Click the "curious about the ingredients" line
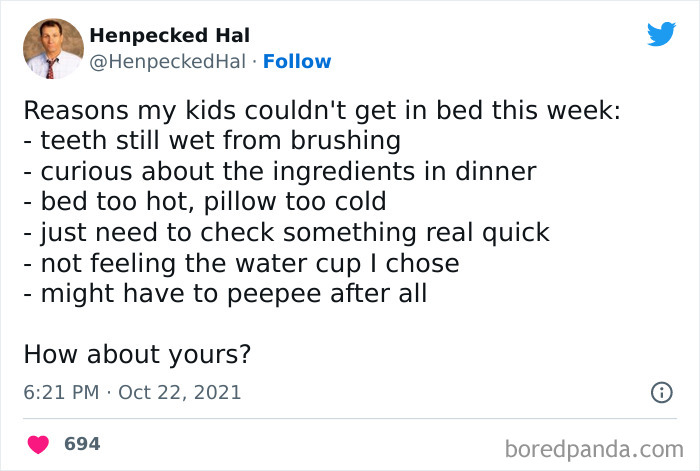700x471 pixels. (279, 172)
